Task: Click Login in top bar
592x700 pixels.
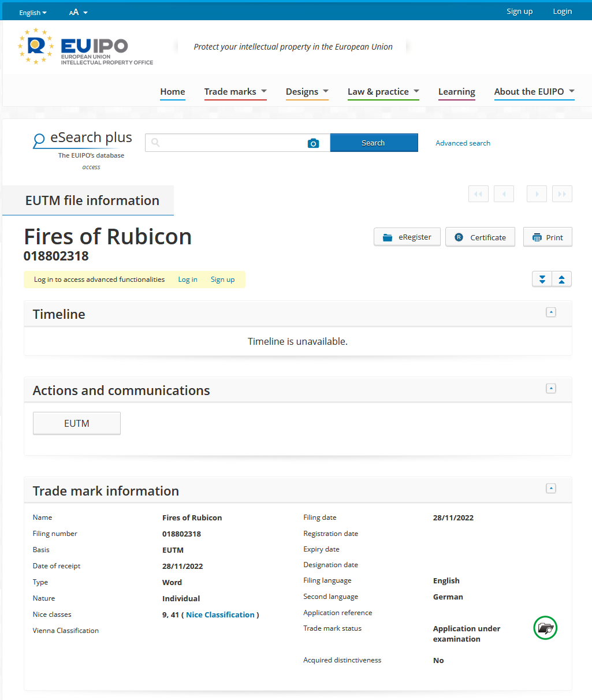Action: click(x=562, y=11)
